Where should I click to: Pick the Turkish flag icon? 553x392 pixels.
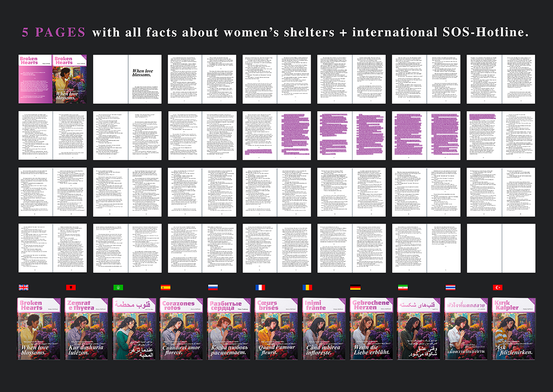498,287
